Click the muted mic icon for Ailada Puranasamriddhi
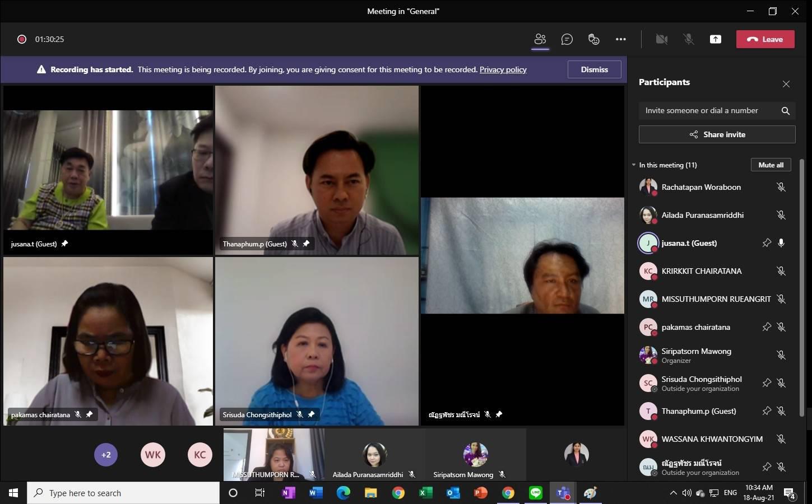This screenshot has width=812, height=504. click(x=781, y=215)
